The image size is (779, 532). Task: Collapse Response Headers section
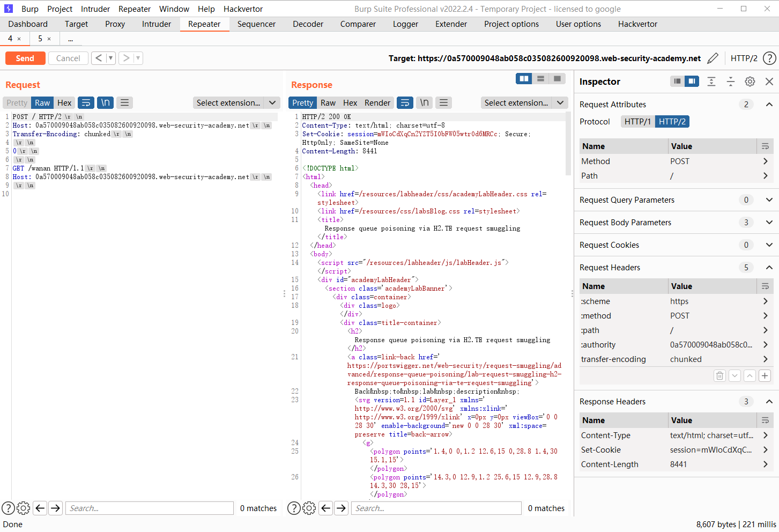point(769,401)
